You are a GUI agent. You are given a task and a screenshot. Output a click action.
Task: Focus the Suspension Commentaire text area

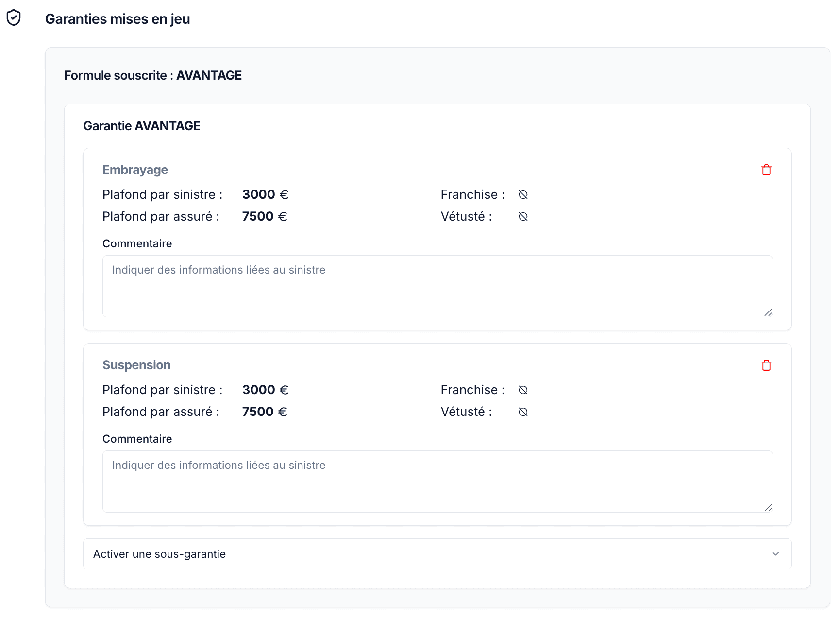437,482
